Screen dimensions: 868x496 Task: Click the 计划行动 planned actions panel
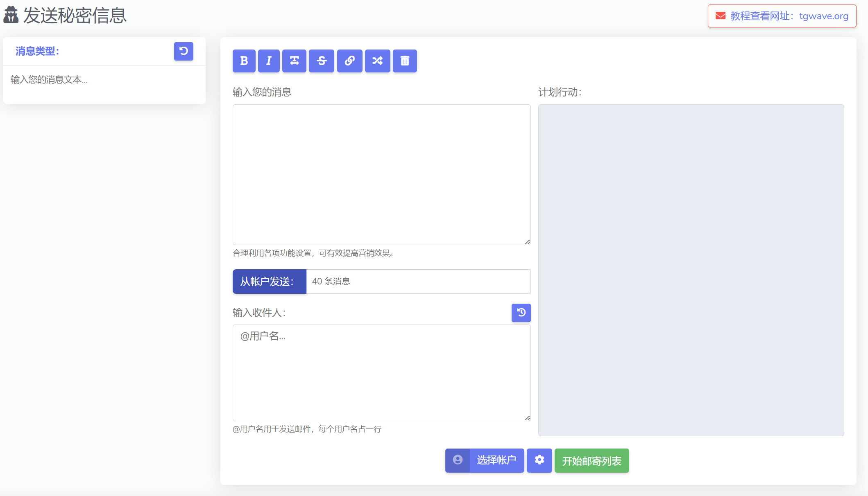coord(691,270)
